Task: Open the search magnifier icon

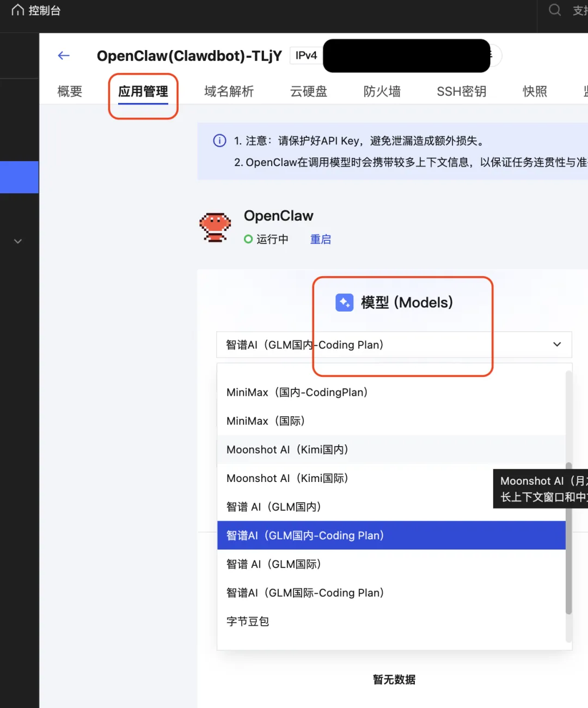Action: click(555, 10)
